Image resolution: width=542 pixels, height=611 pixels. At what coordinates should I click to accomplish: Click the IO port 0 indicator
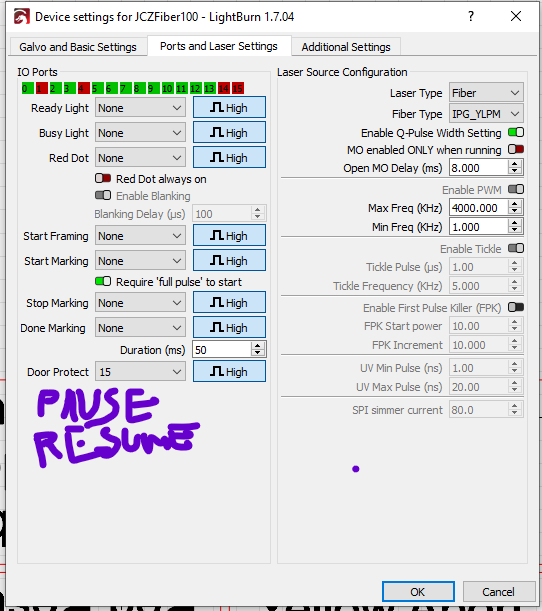(x=27, y=88)
